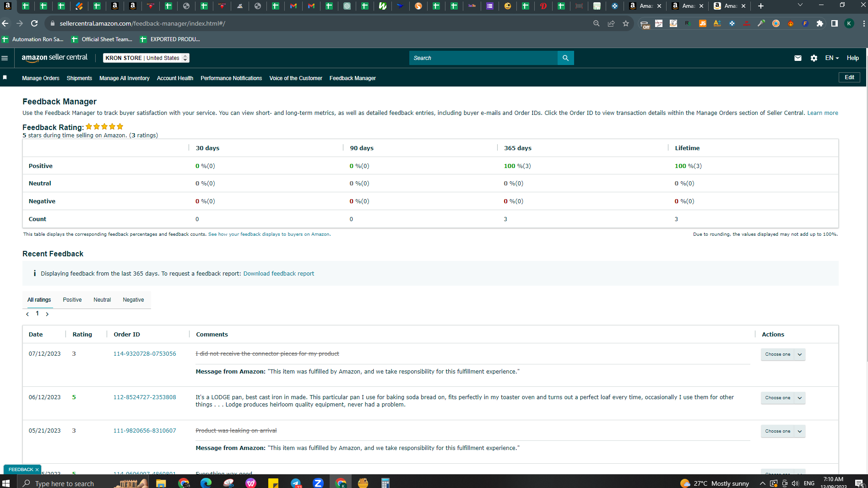
Task: Open the settings gear menu
Action: pyautogui.click(x=814, y=58)
